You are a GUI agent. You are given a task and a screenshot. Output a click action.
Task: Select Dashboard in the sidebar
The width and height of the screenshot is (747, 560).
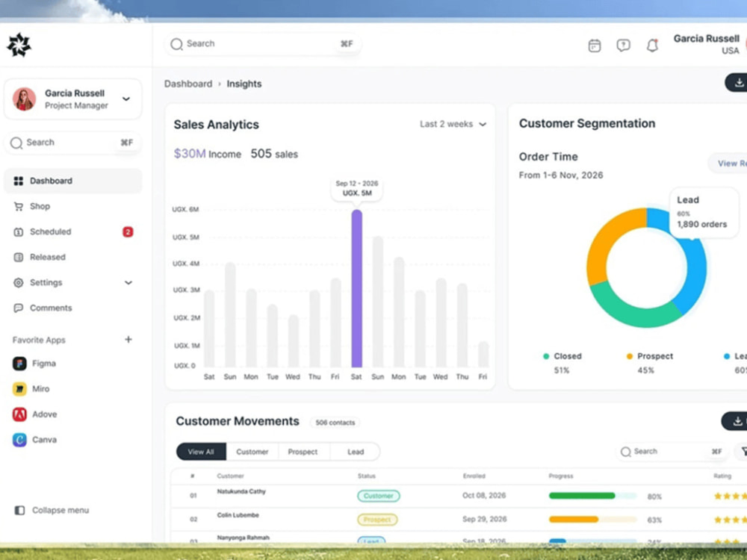tap(73, 181)
